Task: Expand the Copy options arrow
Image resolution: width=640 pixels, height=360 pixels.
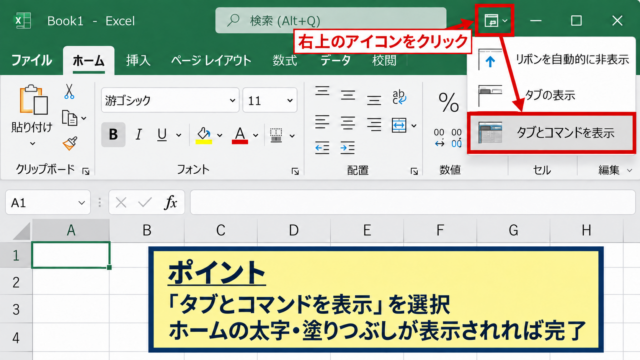Action: point(84,118)
